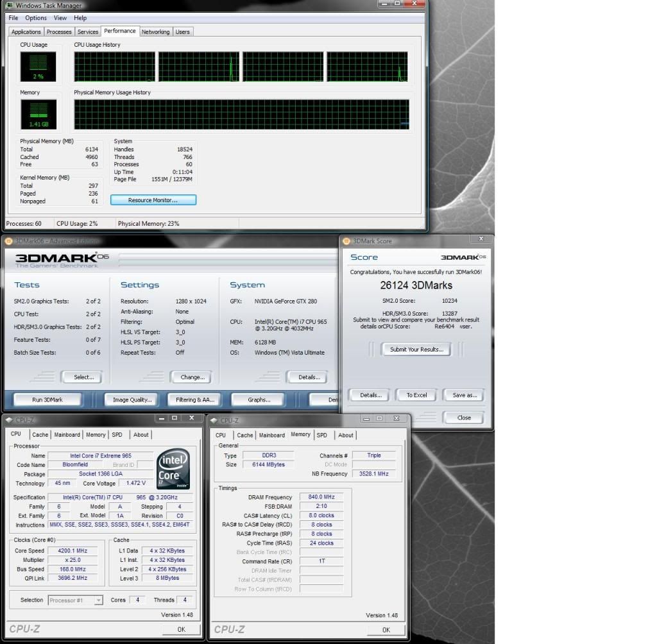Click the right CPU-Z window title icon

[x=214, y=420]
